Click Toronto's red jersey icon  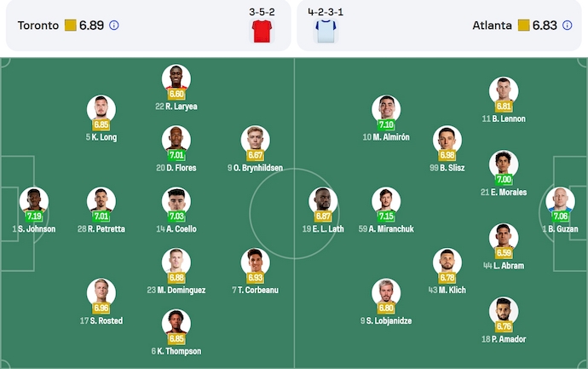261,32
